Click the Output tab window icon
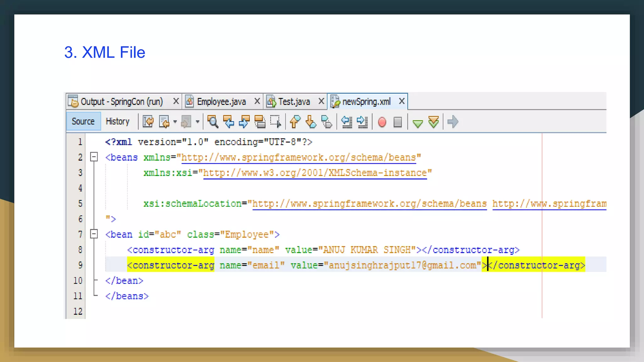This screenshot has width=644, height=362. click(73, 101)
